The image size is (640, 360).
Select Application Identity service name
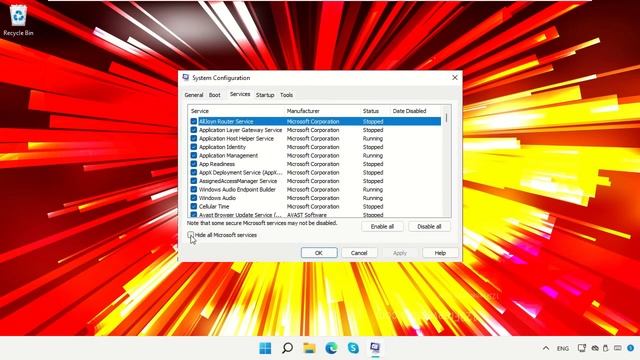click(222, 147)
